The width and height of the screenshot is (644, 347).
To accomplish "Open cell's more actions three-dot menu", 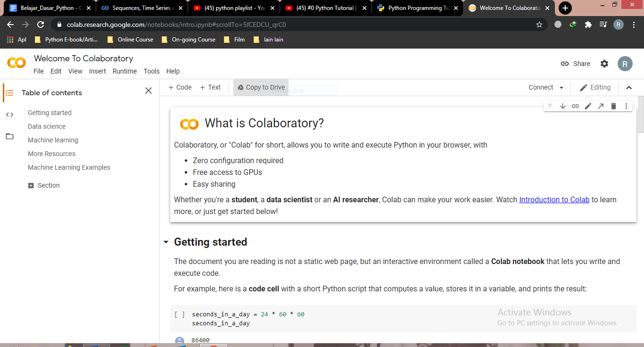I will pyautogui.click(x=626, y=106).
